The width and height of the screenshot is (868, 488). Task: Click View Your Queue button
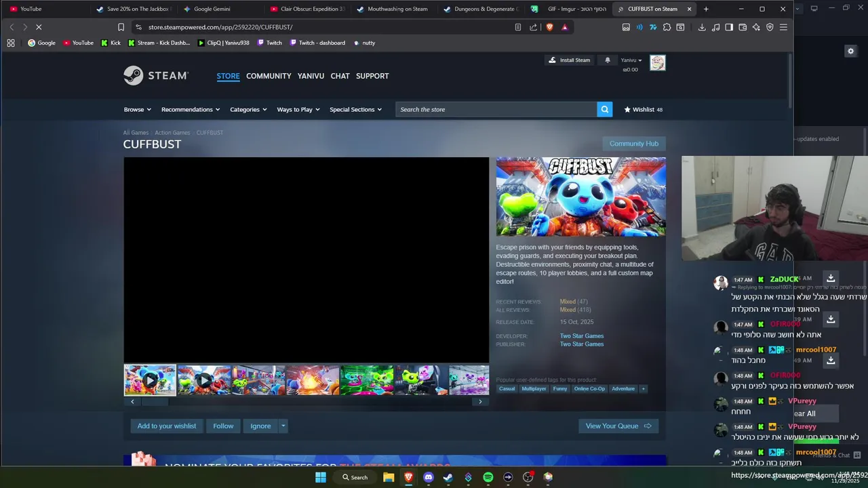[618, 426]
